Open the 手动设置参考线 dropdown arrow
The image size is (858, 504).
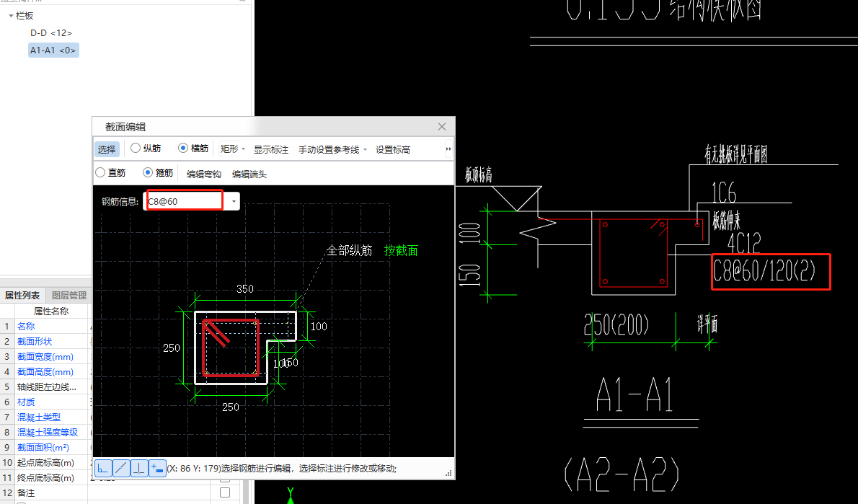click(365, 149)
